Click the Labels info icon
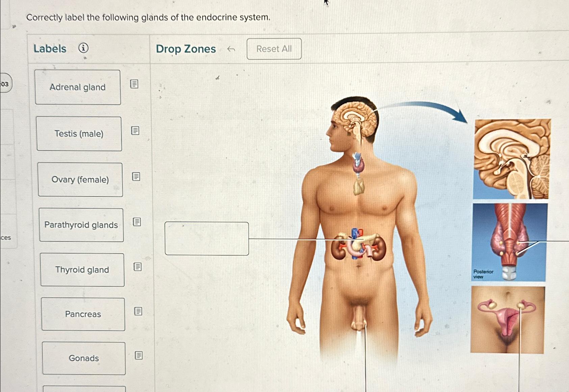This screenshot has height=392, width=569. pos(83,48)
